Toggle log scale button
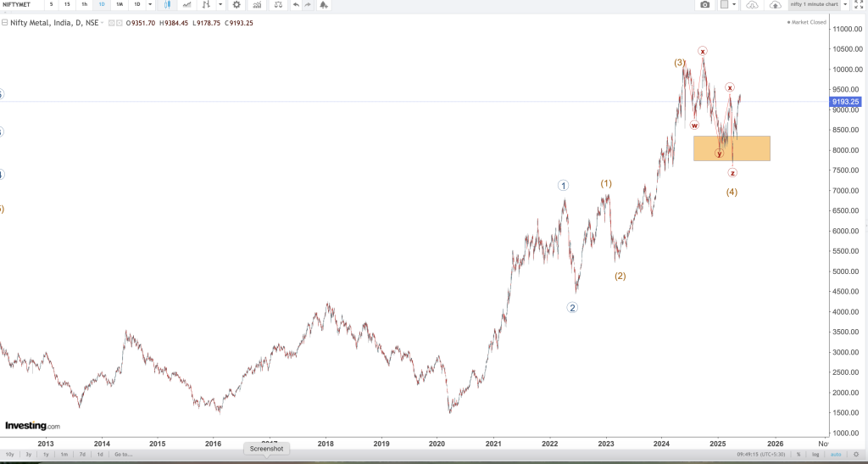This screenshot has height=464, width=868. [815, 455]
